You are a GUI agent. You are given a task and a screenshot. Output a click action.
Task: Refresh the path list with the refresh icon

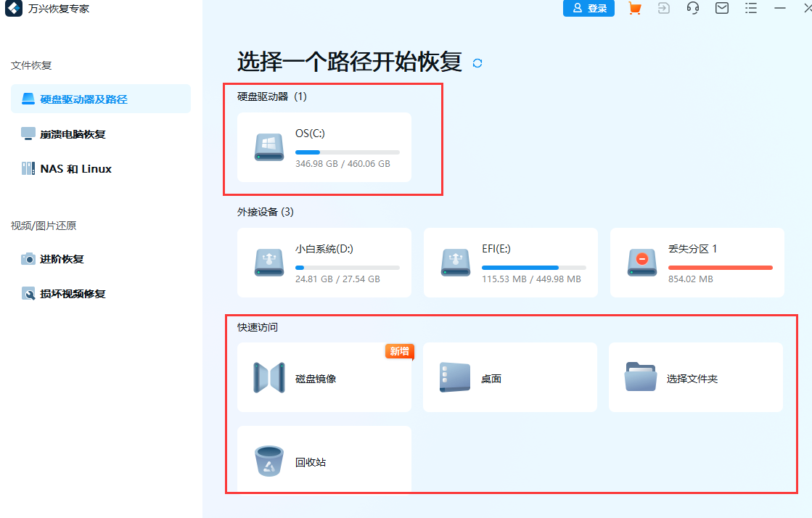click(x=477, y=64)
